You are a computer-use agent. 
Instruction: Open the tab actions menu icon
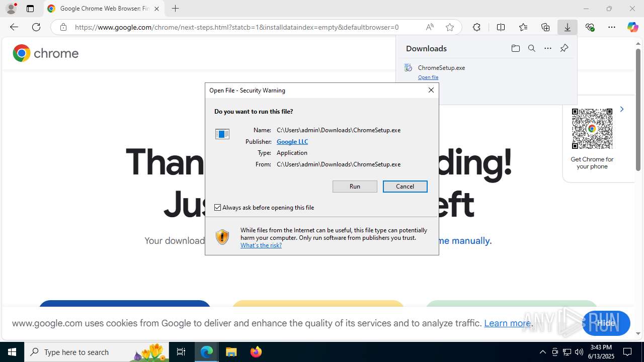30,9
